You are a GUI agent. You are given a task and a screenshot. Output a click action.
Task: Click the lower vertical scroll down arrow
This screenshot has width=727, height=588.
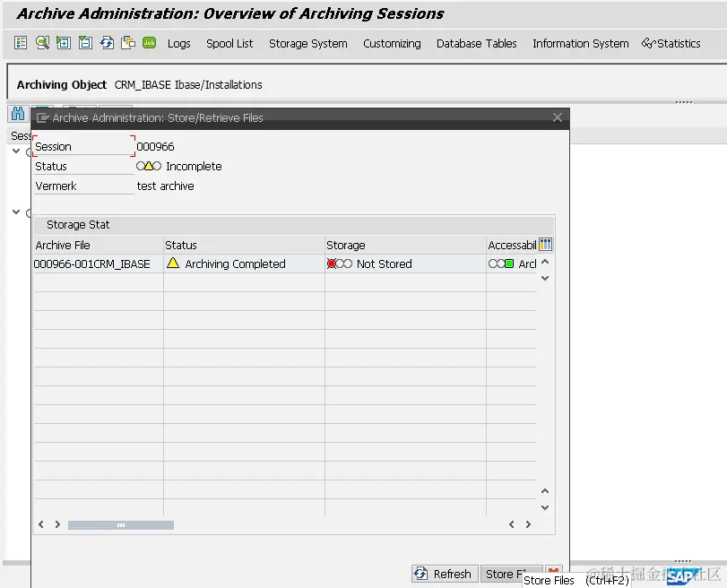coord(545,507)
